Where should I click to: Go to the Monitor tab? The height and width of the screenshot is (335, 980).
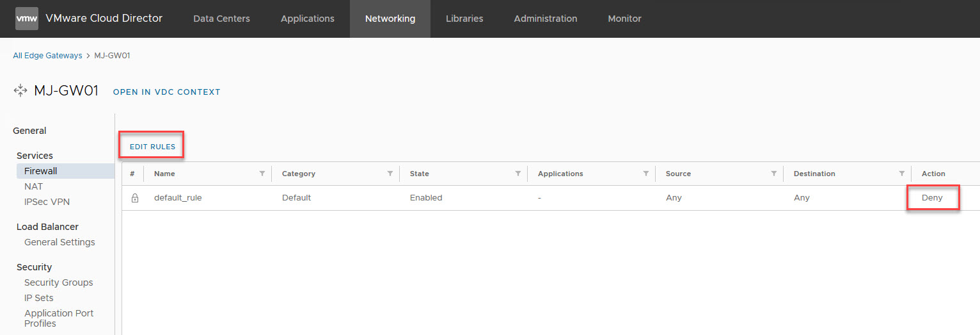tap(624, 19)
